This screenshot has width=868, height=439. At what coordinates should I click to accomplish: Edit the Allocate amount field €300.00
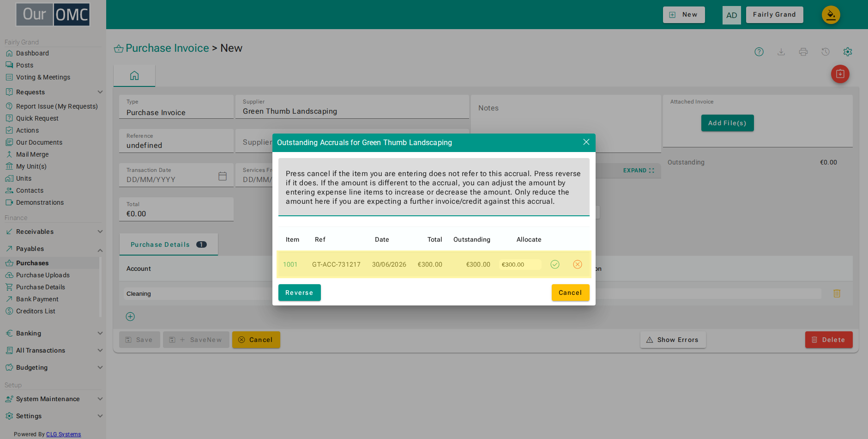[x=520, y=264]
